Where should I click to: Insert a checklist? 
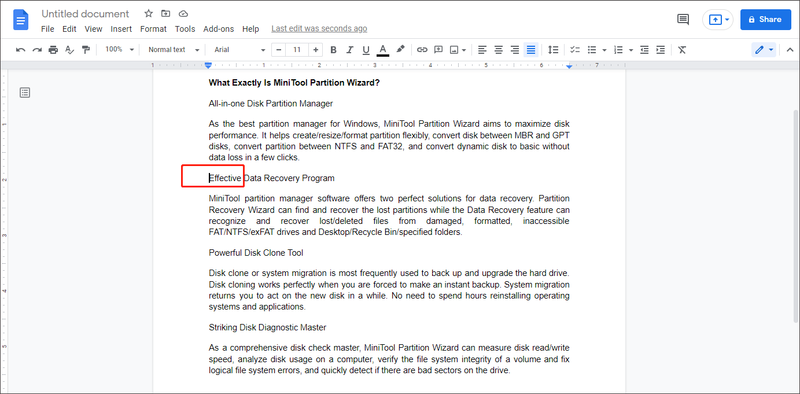coord(575,50)
